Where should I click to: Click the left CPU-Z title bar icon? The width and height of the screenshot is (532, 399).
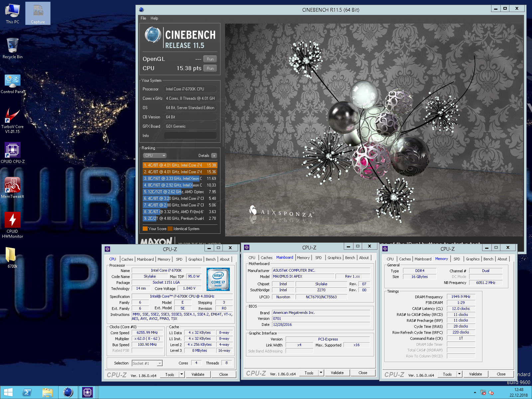[107, 249]
